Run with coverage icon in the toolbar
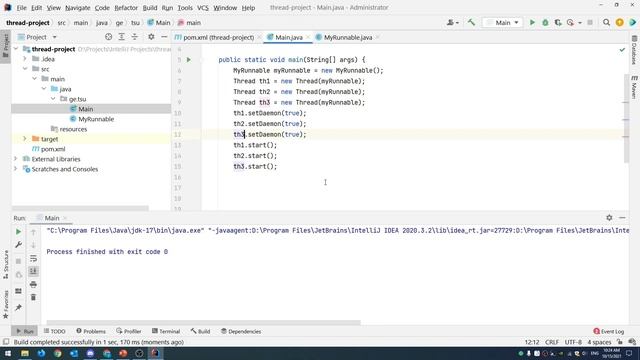 pos(558,23)
